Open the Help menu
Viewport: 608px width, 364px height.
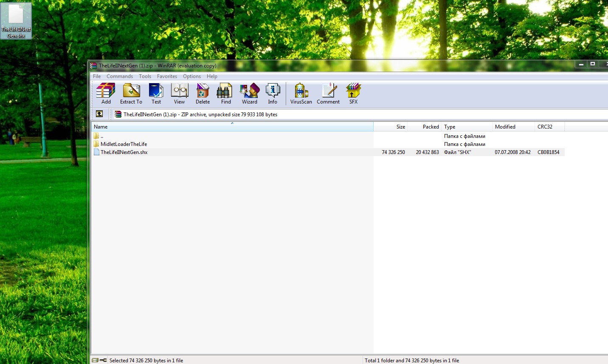212,76
